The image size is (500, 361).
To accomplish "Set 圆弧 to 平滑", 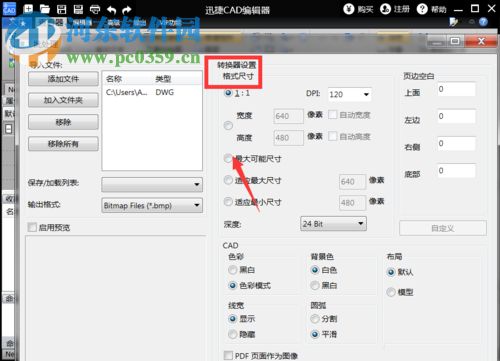I will (x=315, y=334).
